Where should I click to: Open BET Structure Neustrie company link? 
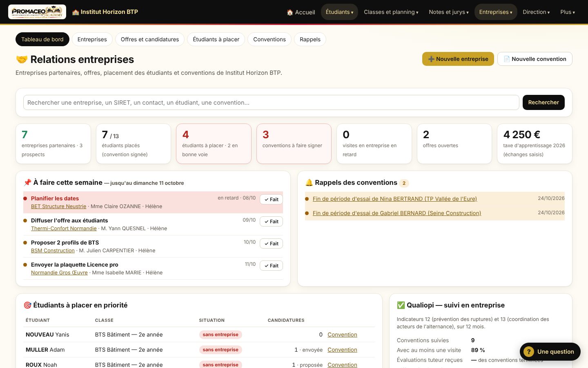[59, 206]
